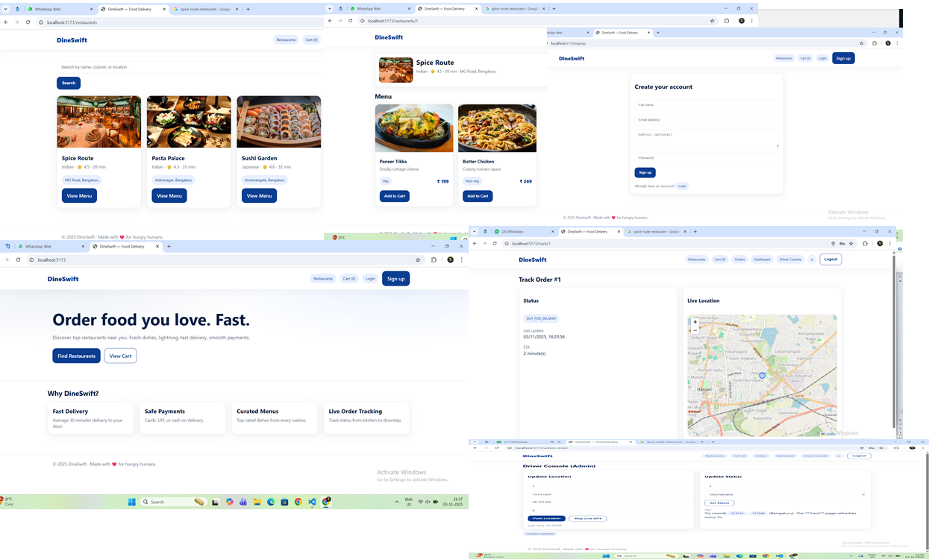Click the OUT_FOR_DELIVERY status badge
Image resolution: width=929 pixels, height=560 pixels.
coord(541,318)
